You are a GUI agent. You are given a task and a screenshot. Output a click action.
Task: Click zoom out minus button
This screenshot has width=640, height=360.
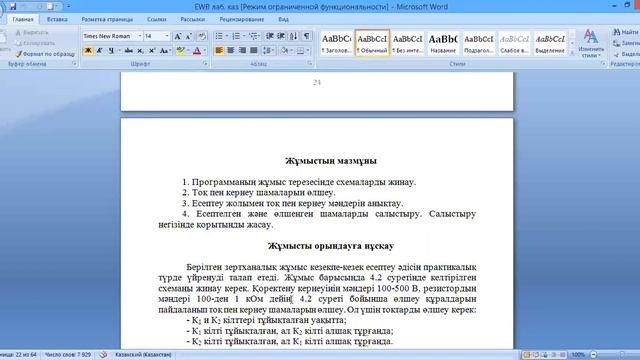[x=594, y=355]
